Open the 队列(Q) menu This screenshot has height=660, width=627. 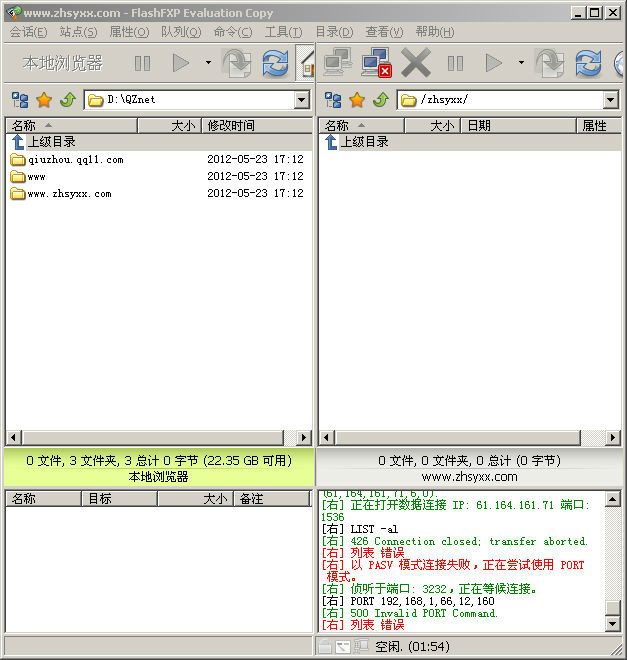[181, 32]
